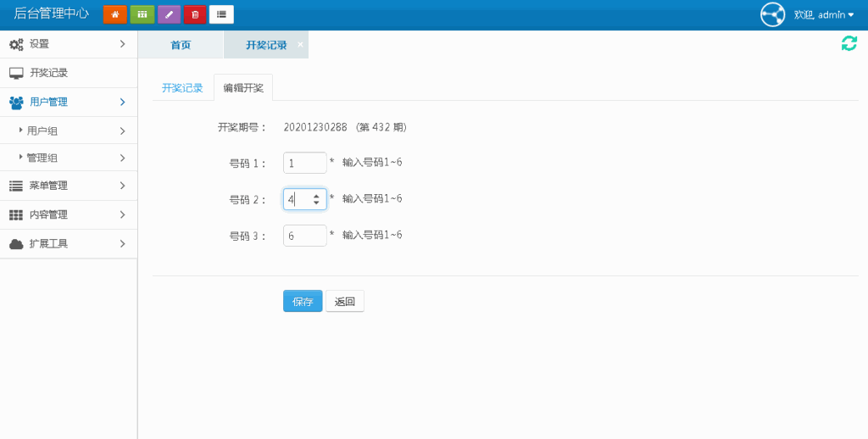The image size is (868, 439).
Task: Click the list icon beside 菜单管理
Action: 16,186
